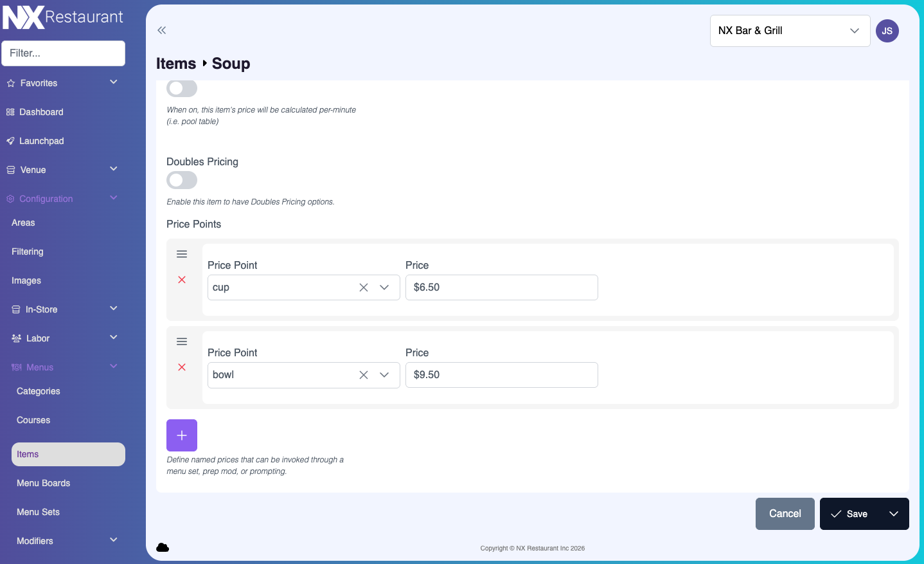
Task: Toggle the per-minute pricing switch
Action: coord(182,88)
